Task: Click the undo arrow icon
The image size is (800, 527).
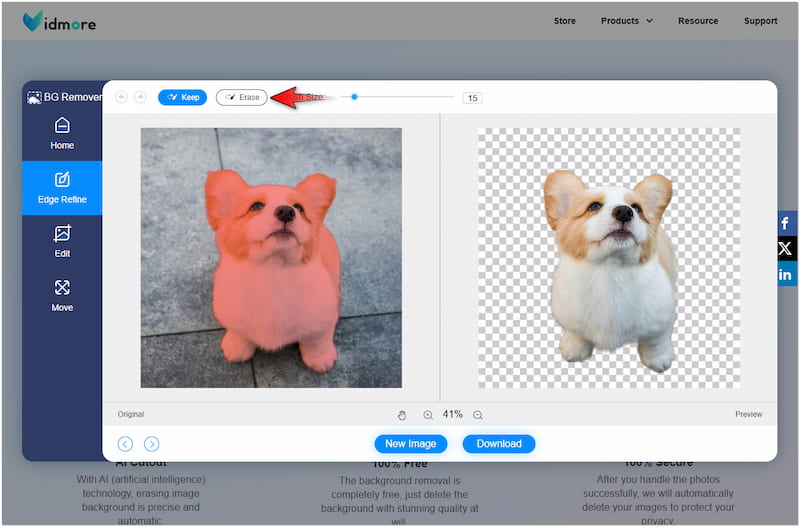Action: point(122,97)
